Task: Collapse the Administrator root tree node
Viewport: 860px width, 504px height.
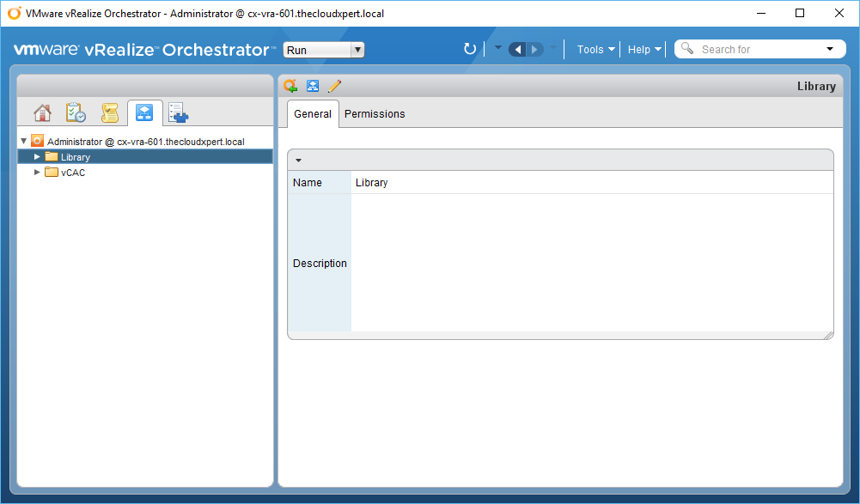Action: point(24,141)
